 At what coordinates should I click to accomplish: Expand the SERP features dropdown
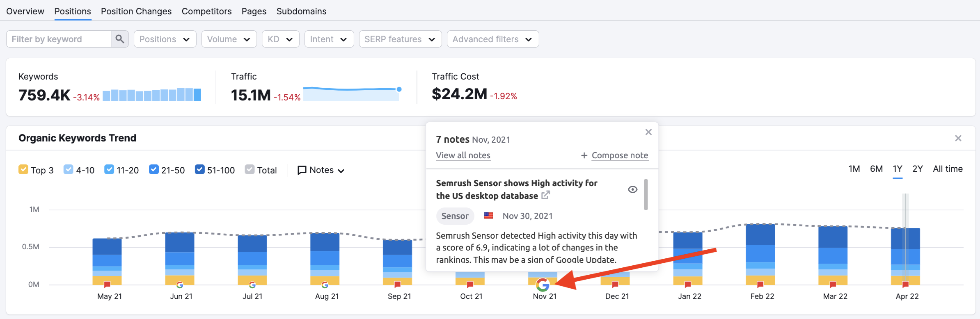[x=400, y=39]
